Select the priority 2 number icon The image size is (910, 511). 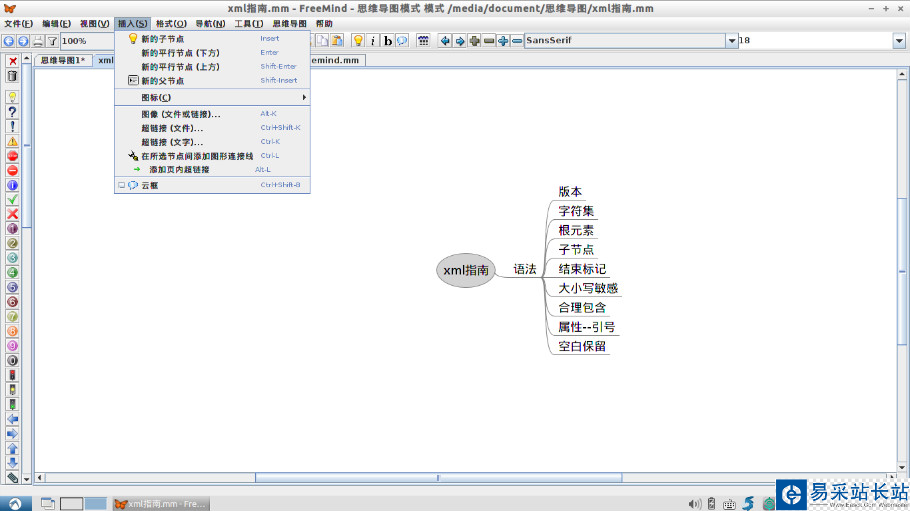(12, 243)
